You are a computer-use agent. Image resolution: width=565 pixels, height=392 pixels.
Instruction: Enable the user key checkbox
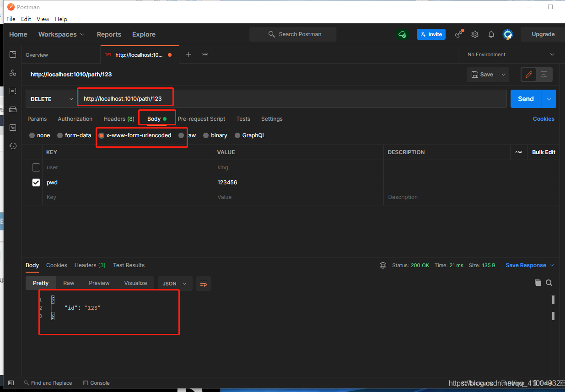click(x=36, y=167)
